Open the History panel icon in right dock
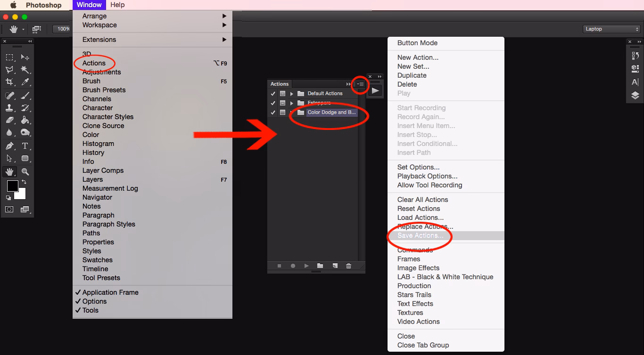Screen dimensions: 644x355 click(635, 56)
